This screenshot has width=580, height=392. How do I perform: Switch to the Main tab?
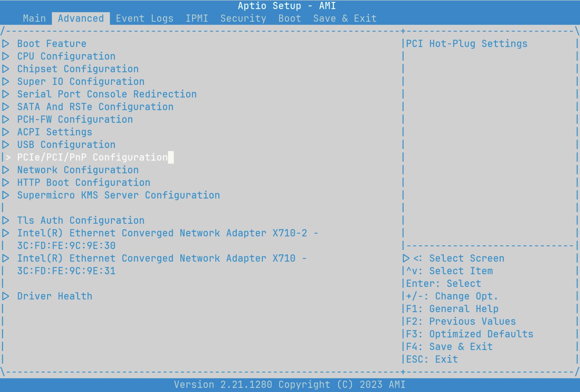click(34, 18)
